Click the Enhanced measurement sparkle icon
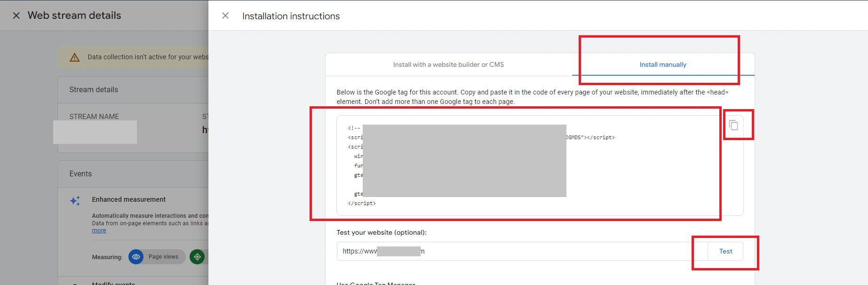Image resolution: width=868 pixels, height=285 pixels. coord(75,201)
